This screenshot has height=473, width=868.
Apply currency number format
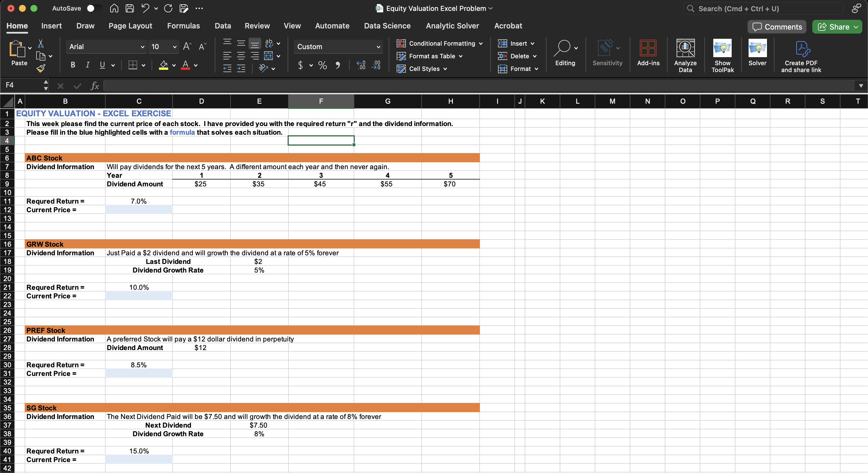(301, 65)
